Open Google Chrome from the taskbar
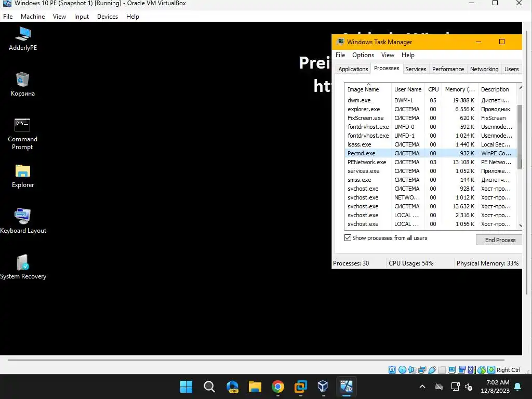The width and height of the screenshot is (532, 399). [277, 387]
